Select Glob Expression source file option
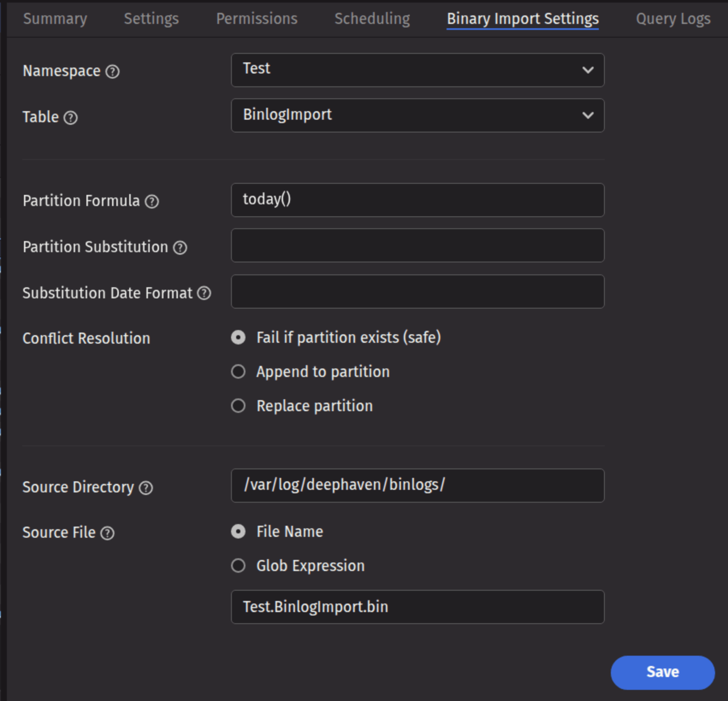This screenshot has height=701, width=728. click(238, 566)
